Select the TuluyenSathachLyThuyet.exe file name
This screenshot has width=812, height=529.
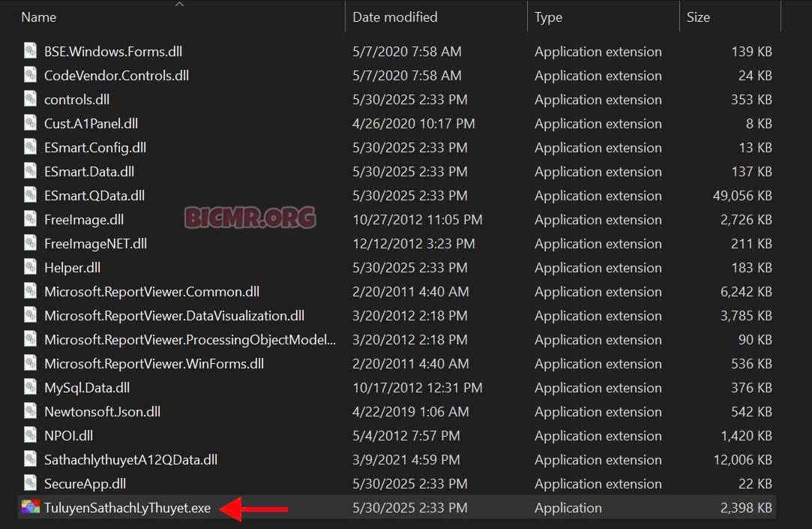pyautogui.click(x=127, y=508)
